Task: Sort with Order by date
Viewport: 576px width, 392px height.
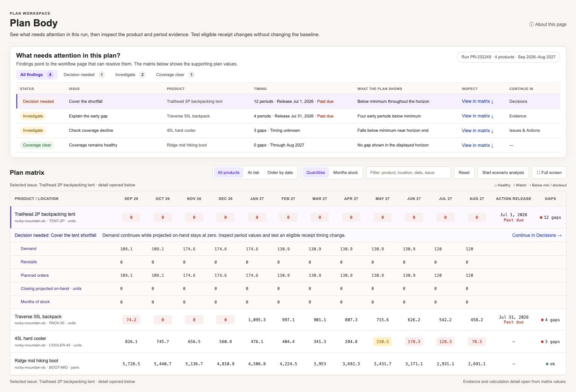Action: click(280, 172)
